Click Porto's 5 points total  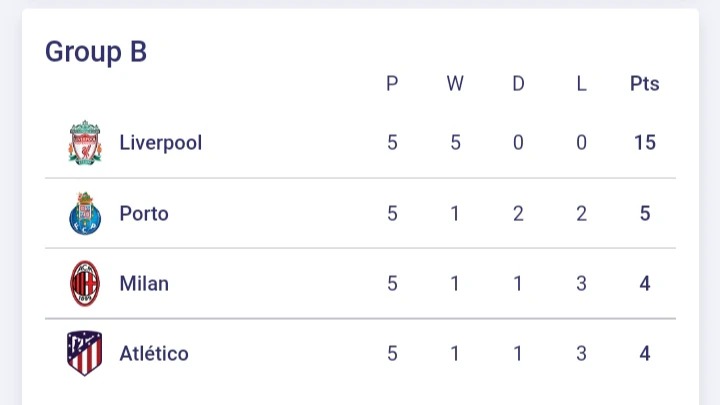pos(645,214)
